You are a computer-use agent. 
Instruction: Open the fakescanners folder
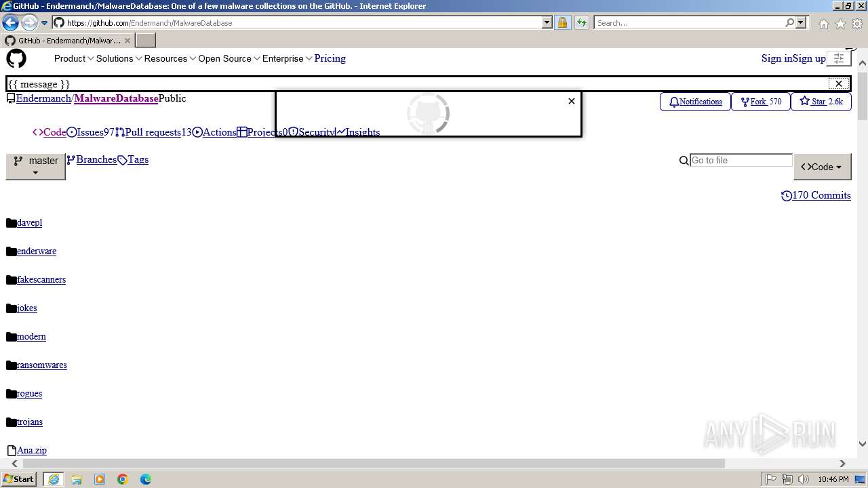tap(41, 279)
